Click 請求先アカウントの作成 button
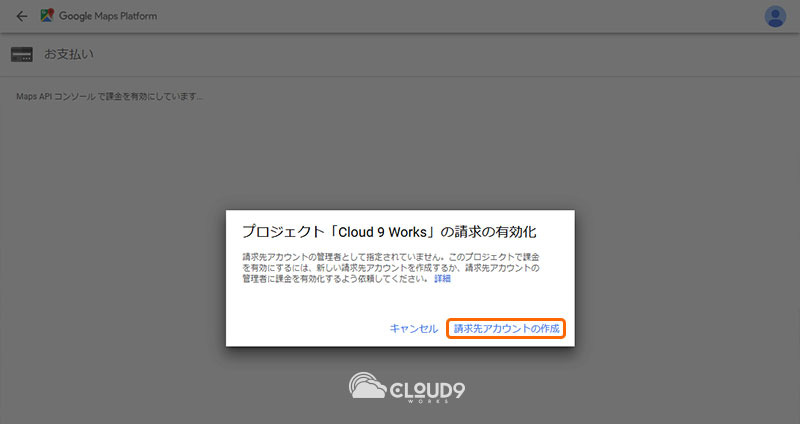800x424 pixels. (x=506, y=329)
